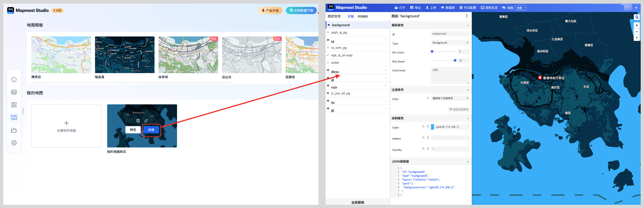The image size is (644, 208).
Task: Click the Max Zoom slider handle
Action: (x=455, y=61)
